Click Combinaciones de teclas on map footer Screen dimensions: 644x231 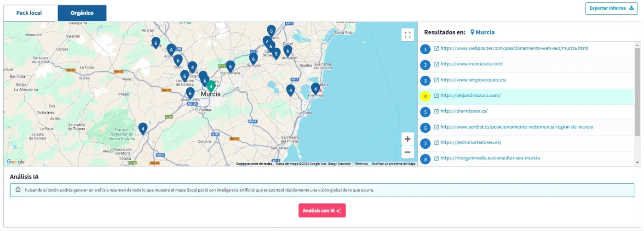pyautogui.click(x=254, y=163)
